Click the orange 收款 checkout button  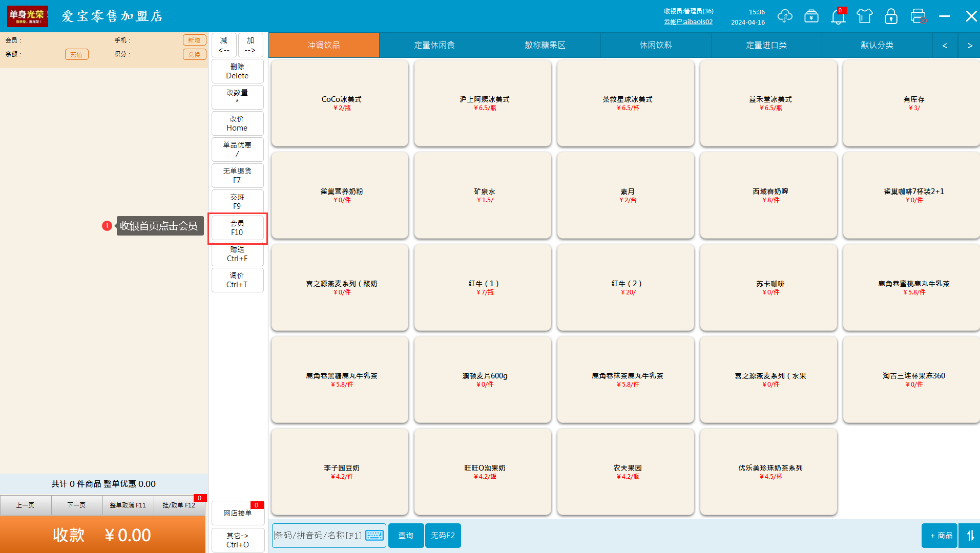102,535
